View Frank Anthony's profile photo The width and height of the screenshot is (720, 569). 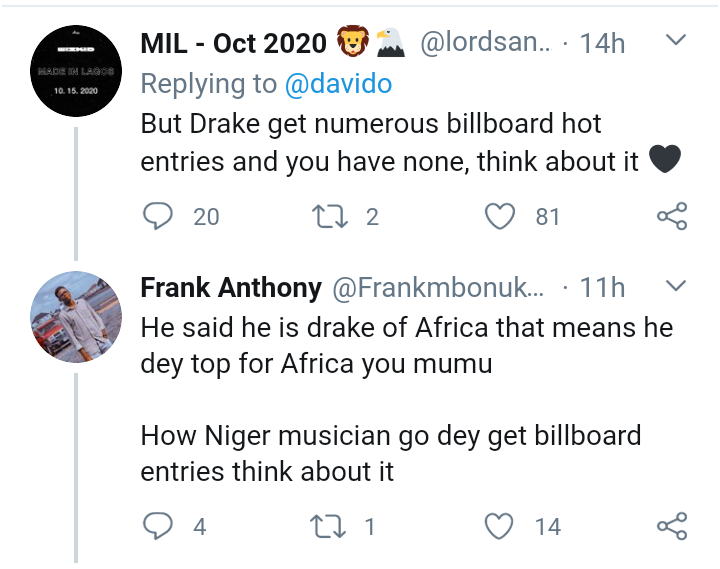click(x=76, y=317)
